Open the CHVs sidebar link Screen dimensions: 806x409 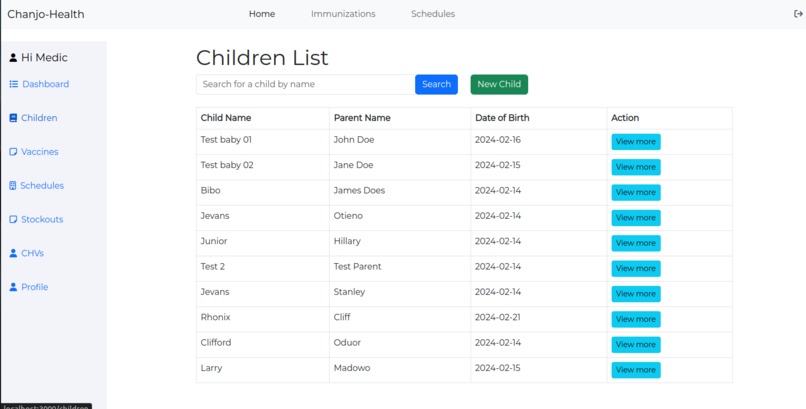32,253
